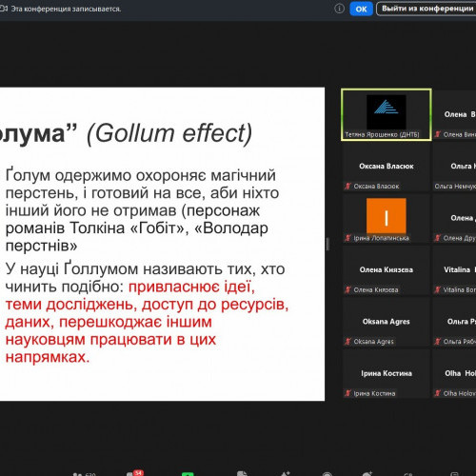Click the slide title '(Gollum effect)'
The image size is (476, 476).
(x=169, y=134)
